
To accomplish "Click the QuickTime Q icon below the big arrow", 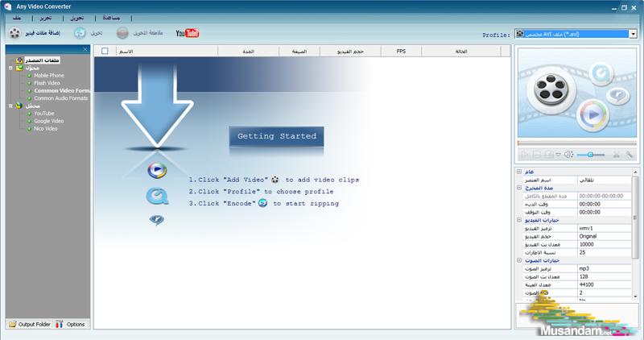I will pyautogui.click(x=157, y=196).
